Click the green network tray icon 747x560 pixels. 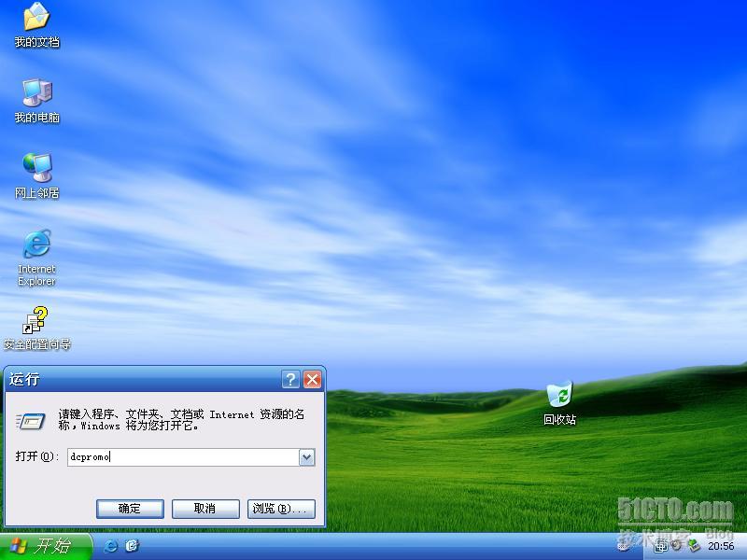695,546
